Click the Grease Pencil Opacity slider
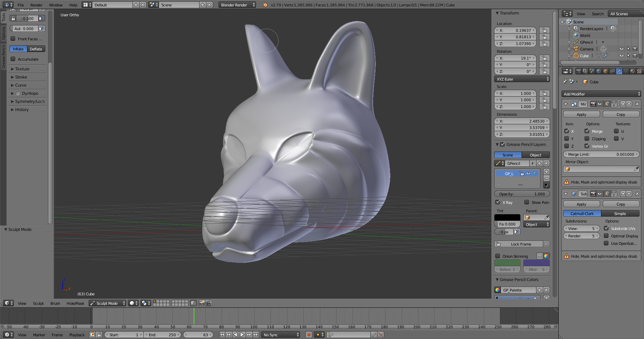Viewport: 644px width, 339px height. point(524,194)
